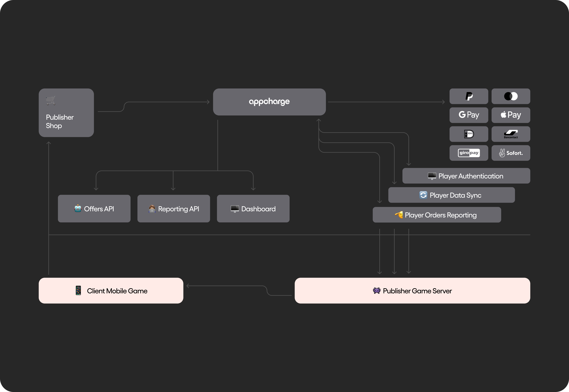Choose the Sofort payment tile
Image resolution: width=569 pixels, height=392 pixels.
tap(510, 153)
